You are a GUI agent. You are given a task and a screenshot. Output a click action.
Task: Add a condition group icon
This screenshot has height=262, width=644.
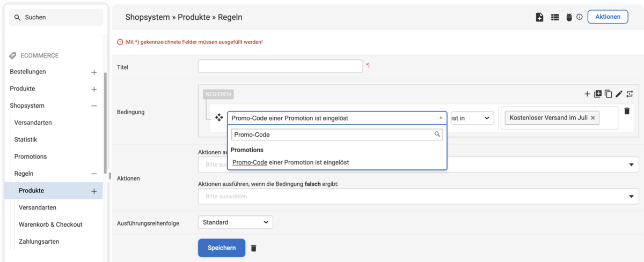(598, 94)
